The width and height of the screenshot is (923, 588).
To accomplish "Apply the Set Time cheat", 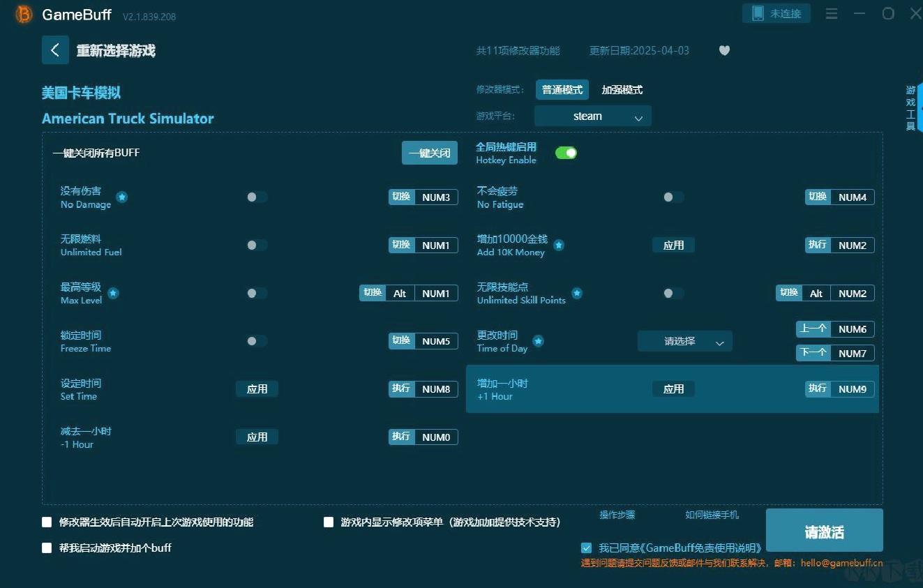I will [257, 389].
